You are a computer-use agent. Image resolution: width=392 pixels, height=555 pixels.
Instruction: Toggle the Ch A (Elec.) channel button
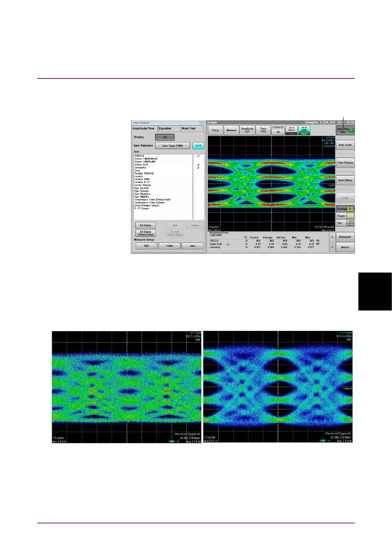pyautogui.click(x=291, y=129)
